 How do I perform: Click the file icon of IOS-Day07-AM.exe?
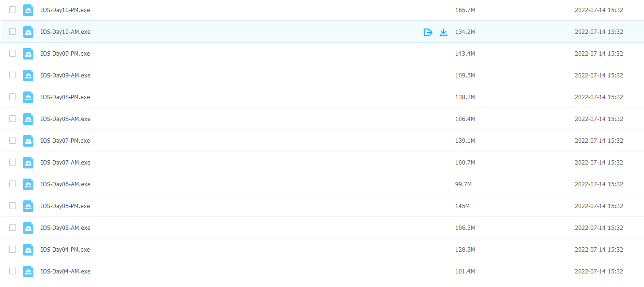coord(29,163)
